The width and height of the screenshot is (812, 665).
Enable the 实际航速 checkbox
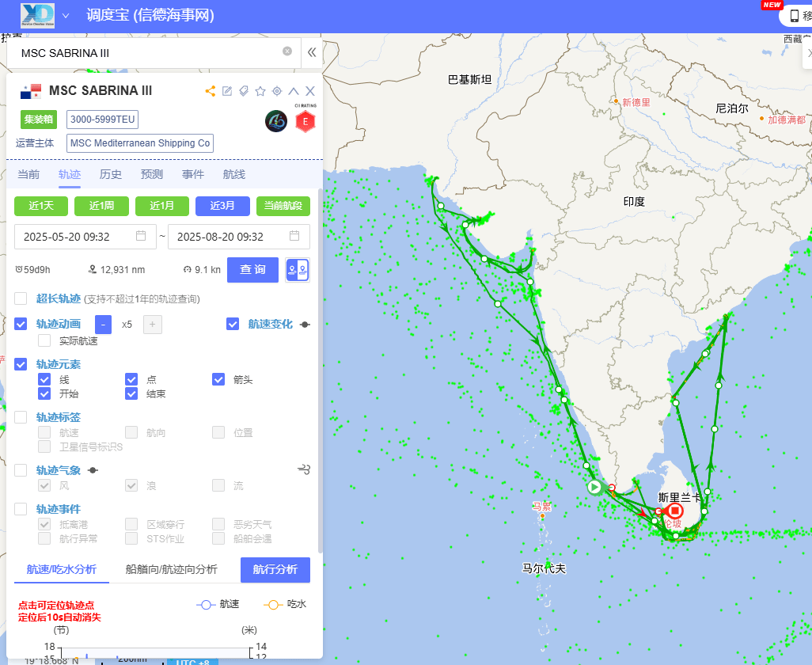tap(44, 340)
